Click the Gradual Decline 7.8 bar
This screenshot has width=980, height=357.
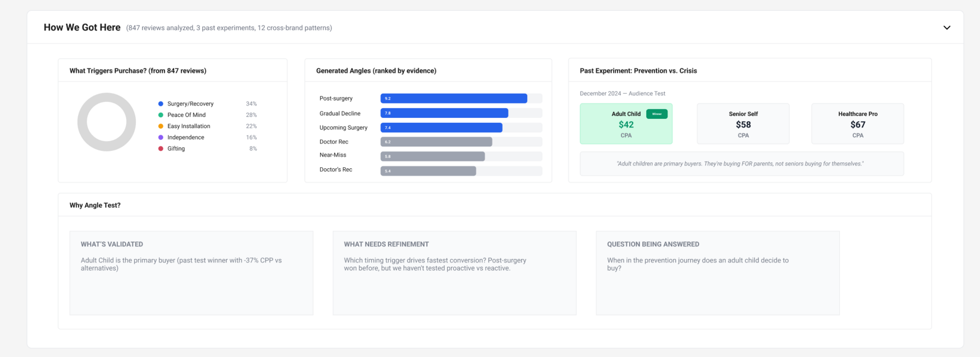coord(444,113)
